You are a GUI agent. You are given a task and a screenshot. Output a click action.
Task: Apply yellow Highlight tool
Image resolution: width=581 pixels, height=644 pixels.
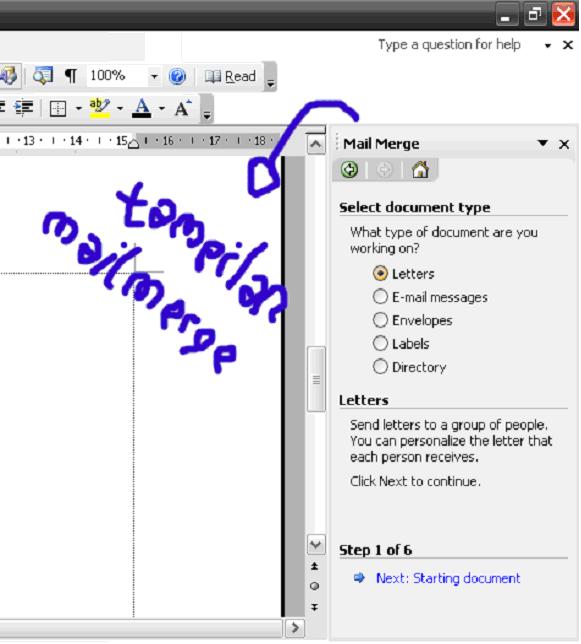(x=100, y=108)
